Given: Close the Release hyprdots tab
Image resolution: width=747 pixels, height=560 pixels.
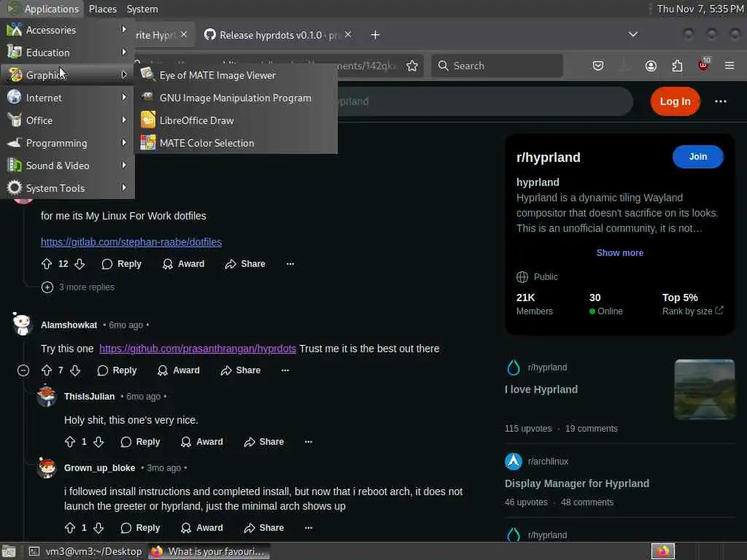Looking at the screenshot, I should tap(348, 34).
